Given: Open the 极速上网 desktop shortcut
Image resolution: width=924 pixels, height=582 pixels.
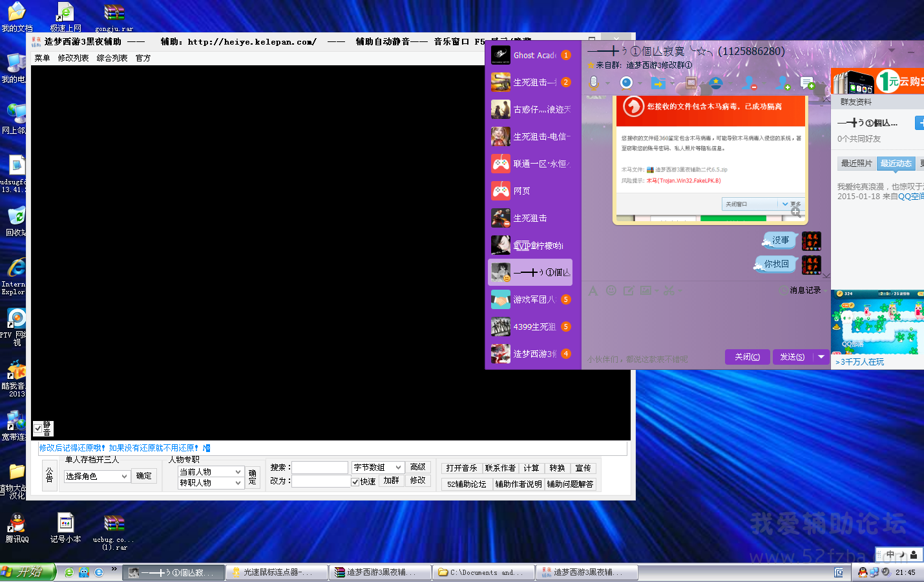Looking at the screenshot, I should point(65,17).
